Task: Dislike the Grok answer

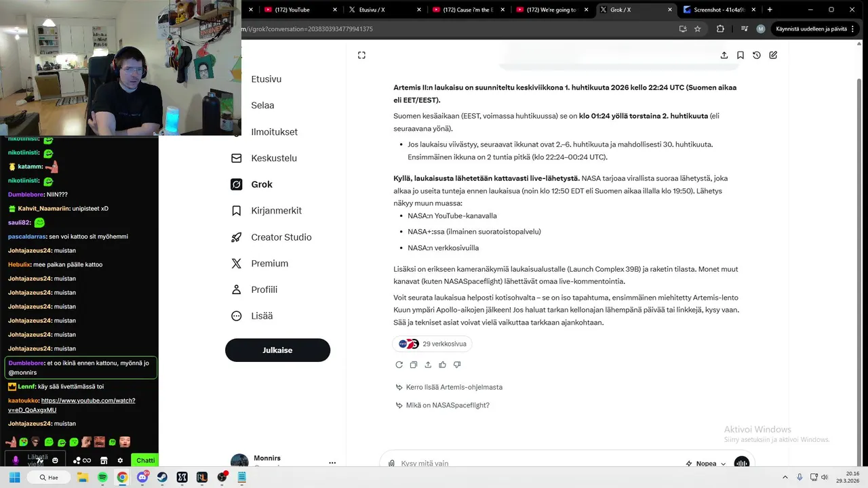Action: [457, 365]
